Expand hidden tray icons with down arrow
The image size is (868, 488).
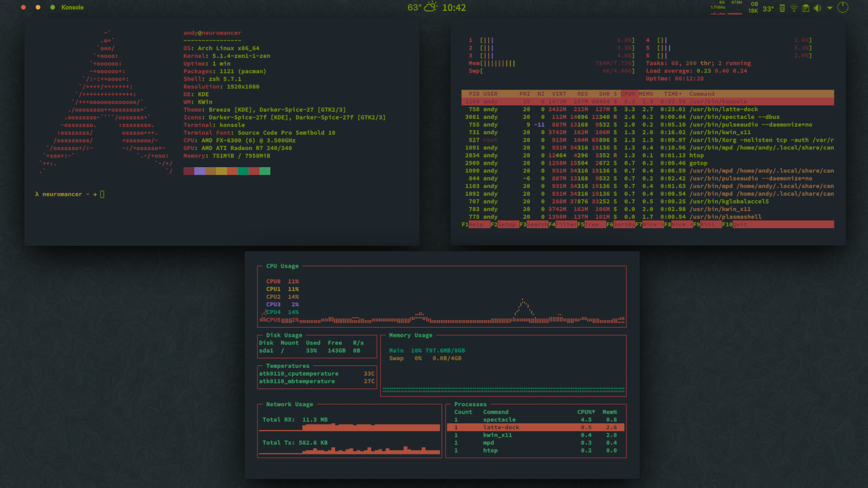coord(830,9)
